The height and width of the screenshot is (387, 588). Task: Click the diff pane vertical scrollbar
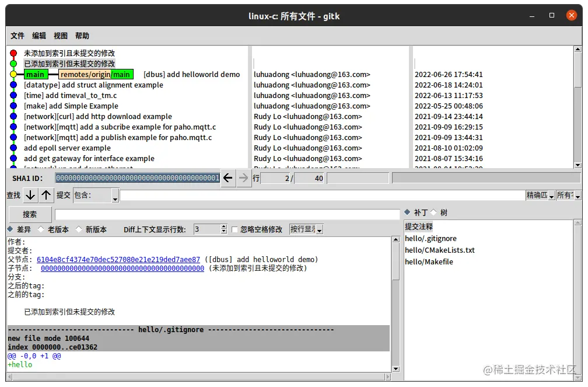[395, 262]
